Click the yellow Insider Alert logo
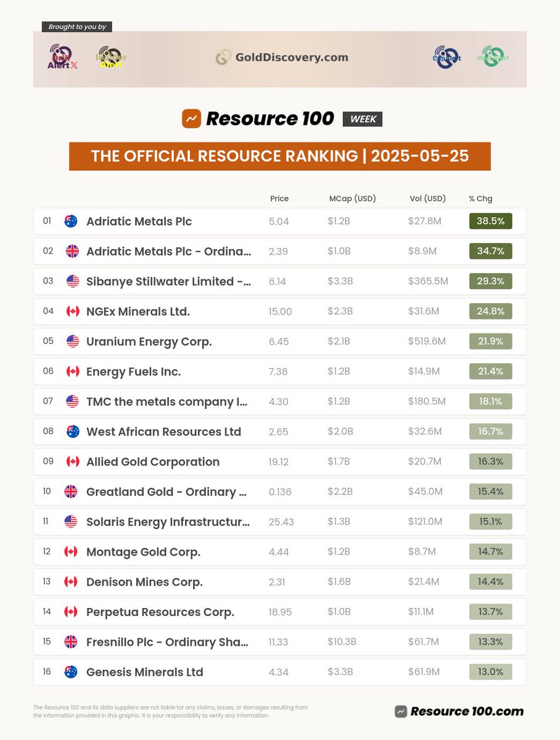Image resolution: width=560 pixels, height=740 pixels. (112, 57)
